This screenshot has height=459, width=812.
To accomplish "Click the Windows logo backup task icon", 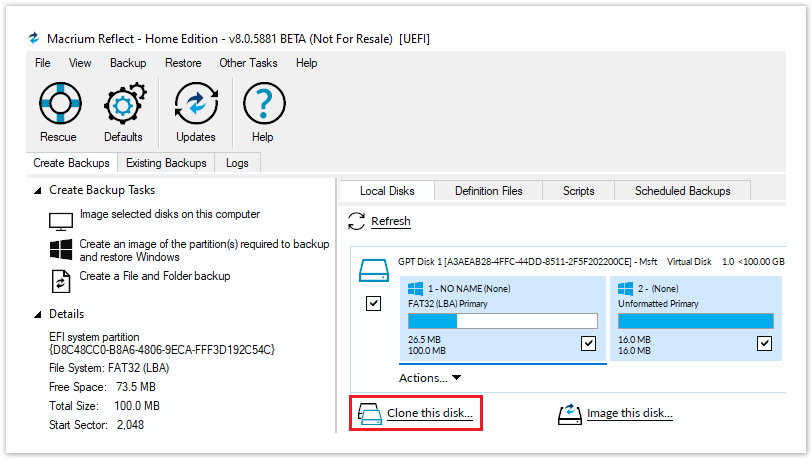I will (x=61, y=249).
